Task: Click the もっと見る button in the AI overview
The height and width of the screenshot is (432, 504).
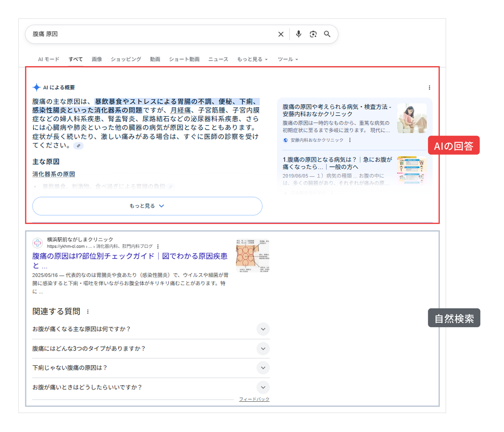Action: (x=147, y=206)
